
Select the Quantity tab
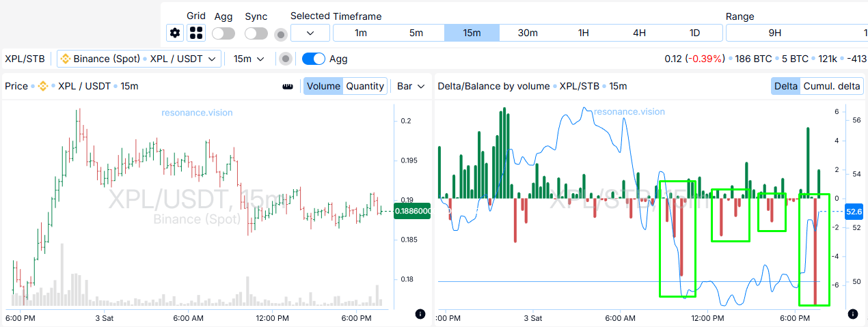click(365, 86)
